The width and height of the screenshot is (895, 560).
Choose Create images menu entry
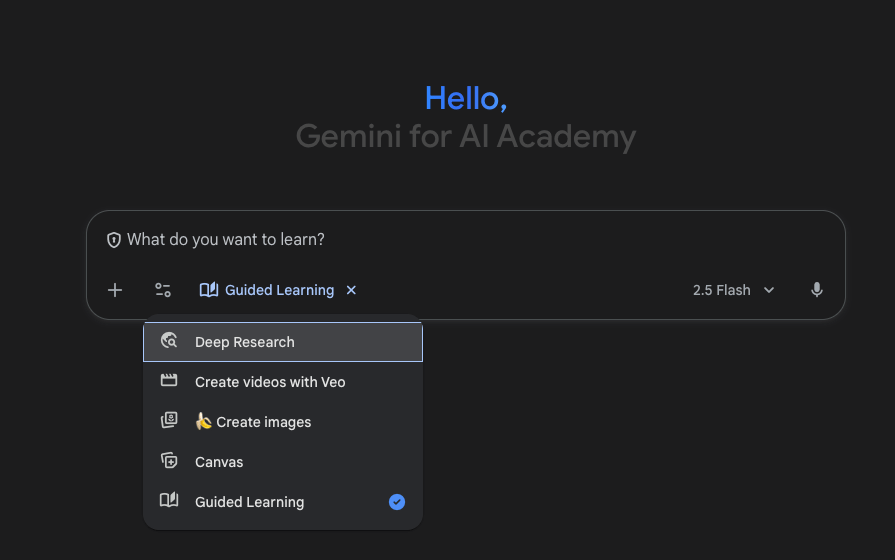[283, 422]
